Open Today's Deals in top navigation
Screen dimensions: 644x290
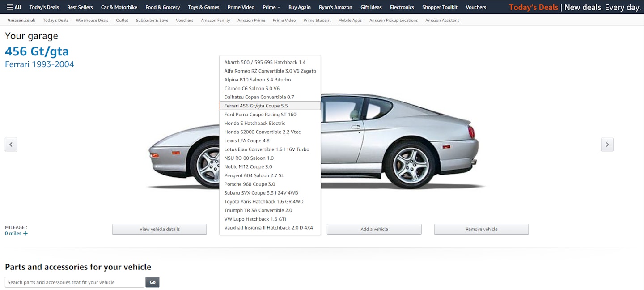44,7
